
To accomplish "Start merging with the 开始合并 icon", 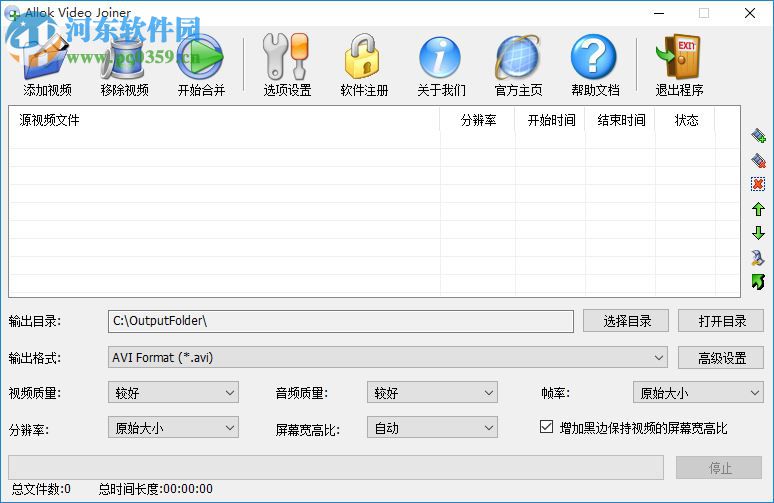I will [x=201, y=57].
